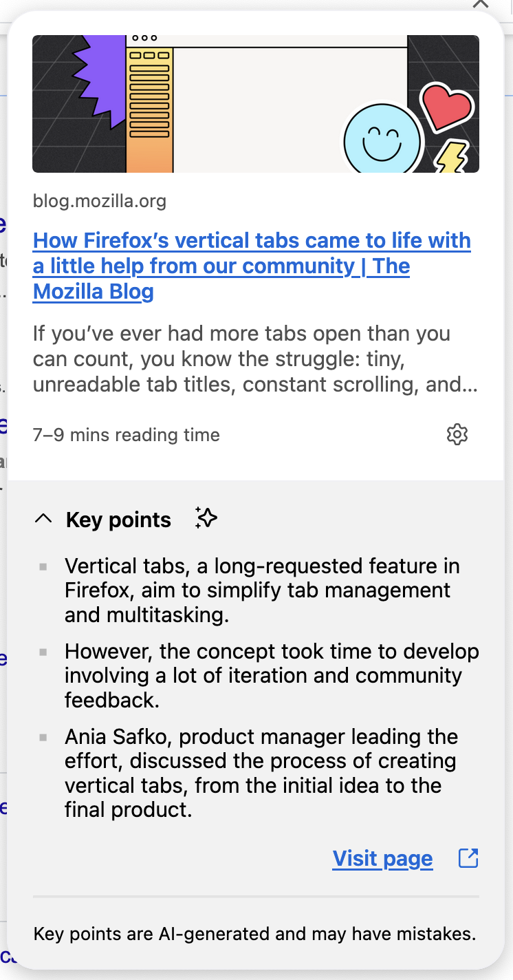Click the AI-generated disclaimer text
513x980 pixels.
tap(254, 933)
